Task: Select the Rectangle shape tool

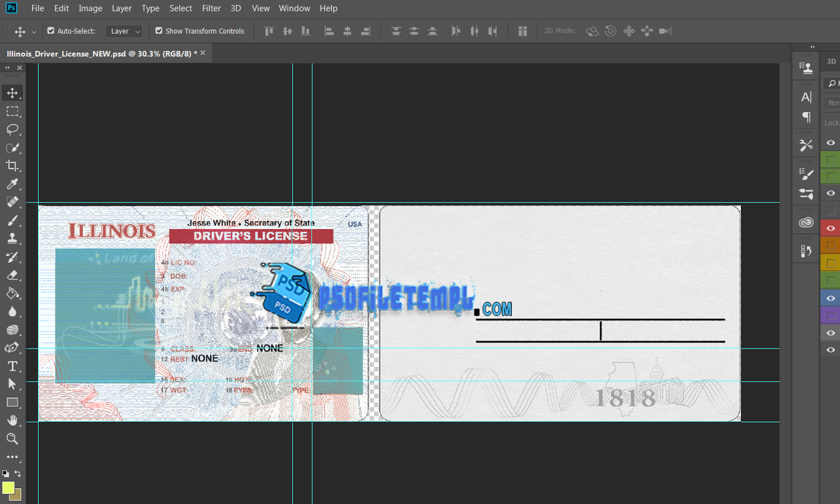Action: coord(12,402)
